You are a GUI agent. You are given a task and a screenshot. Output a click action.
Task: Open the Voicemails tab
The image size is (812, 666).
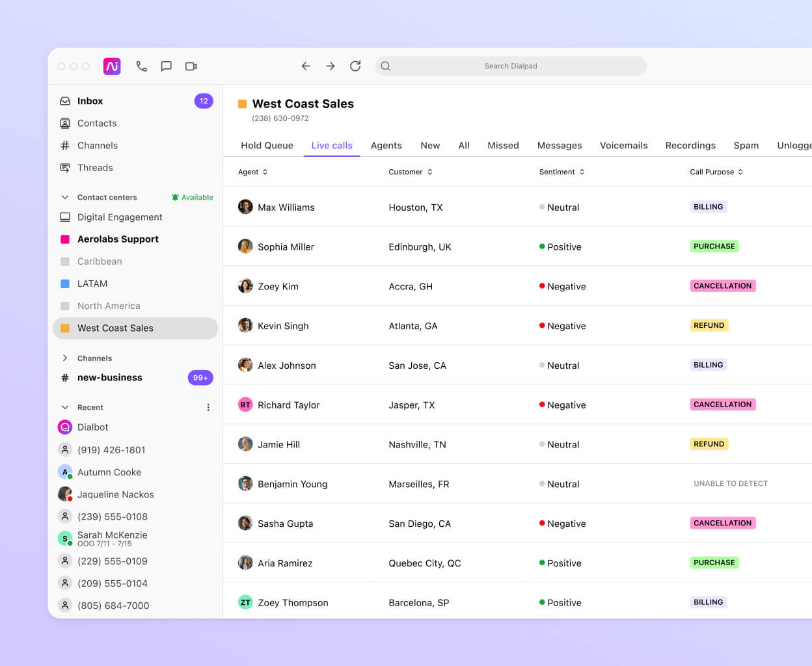tap(623, 145)
